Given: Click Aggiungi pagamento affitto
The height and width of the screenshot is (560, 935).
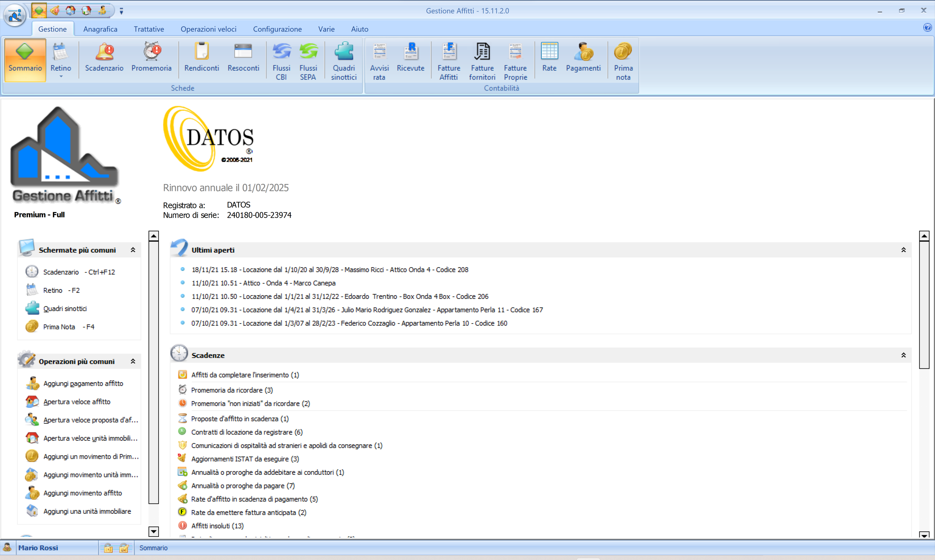Looking at the screenshot, I should point(83,383).
